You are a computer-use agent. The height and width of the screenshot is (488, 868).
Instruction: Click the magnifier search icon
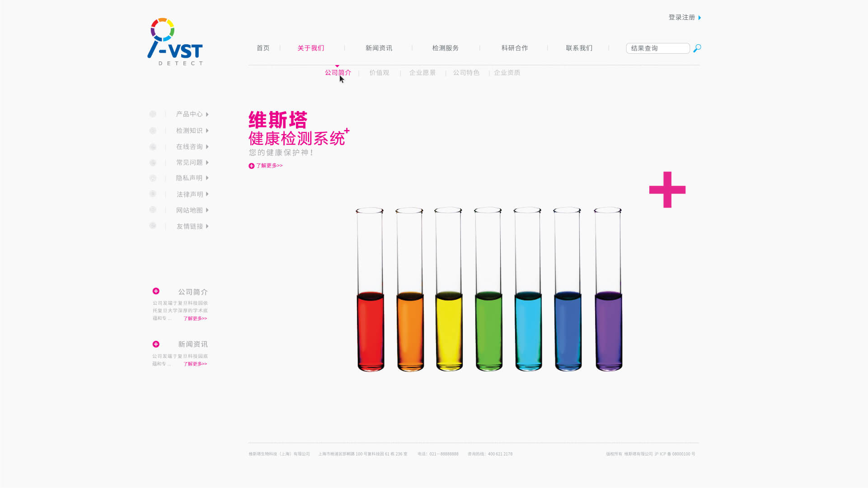(697, 48)
